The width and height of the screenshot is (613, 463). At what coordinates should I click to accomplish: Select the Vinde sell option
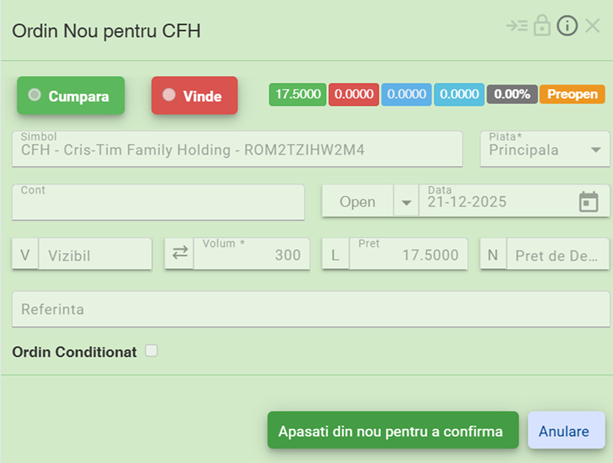pyautogui.click(x=194, y=96)
